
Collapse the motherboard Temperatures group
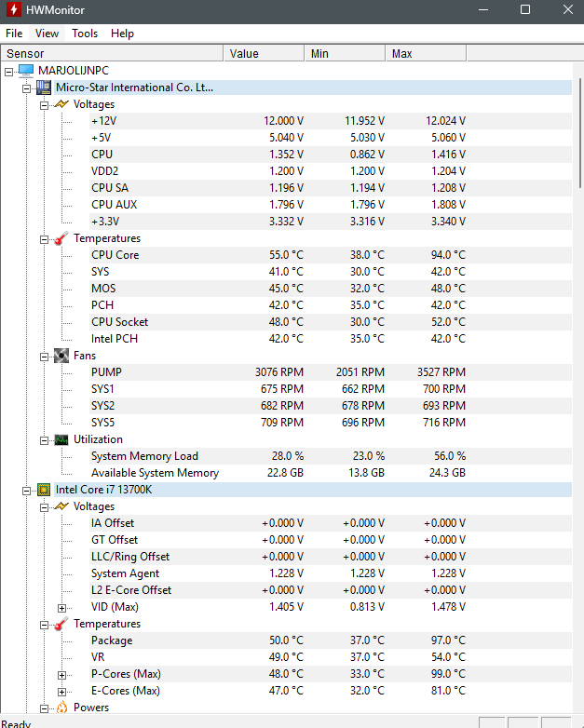44,239
